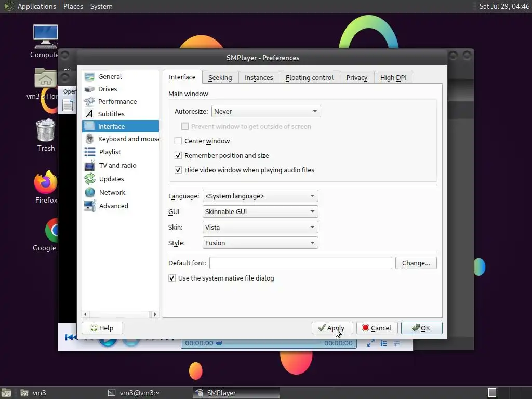Open the Applications menu
The height and width of the screenshot is (399, 532).
[x=37, y=6]
